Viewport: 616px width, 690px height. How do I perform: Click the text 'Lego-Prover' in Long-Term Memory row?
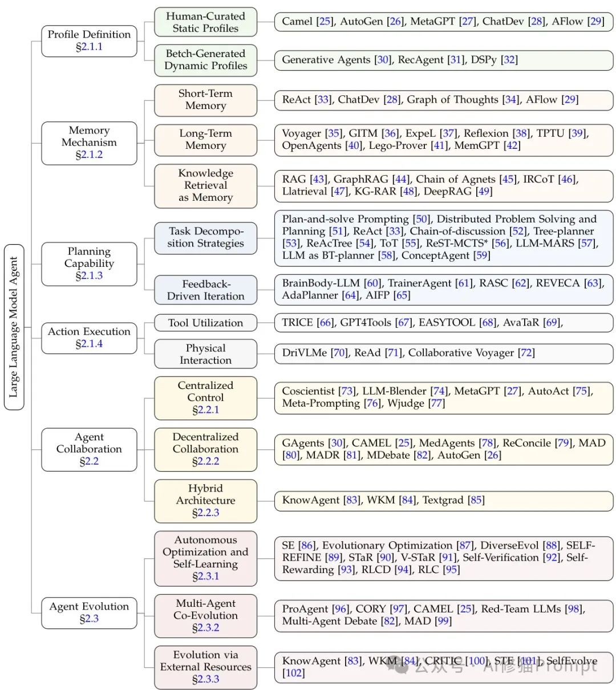coord(398,145)
